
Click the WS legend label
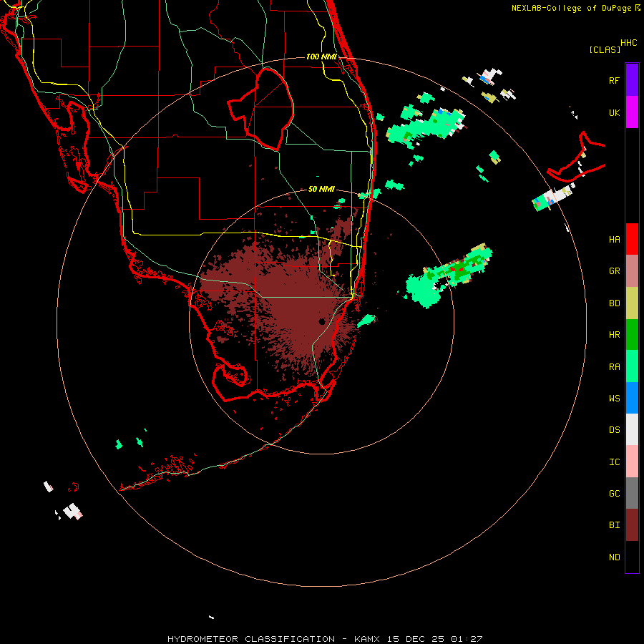(x=615, y=398)
